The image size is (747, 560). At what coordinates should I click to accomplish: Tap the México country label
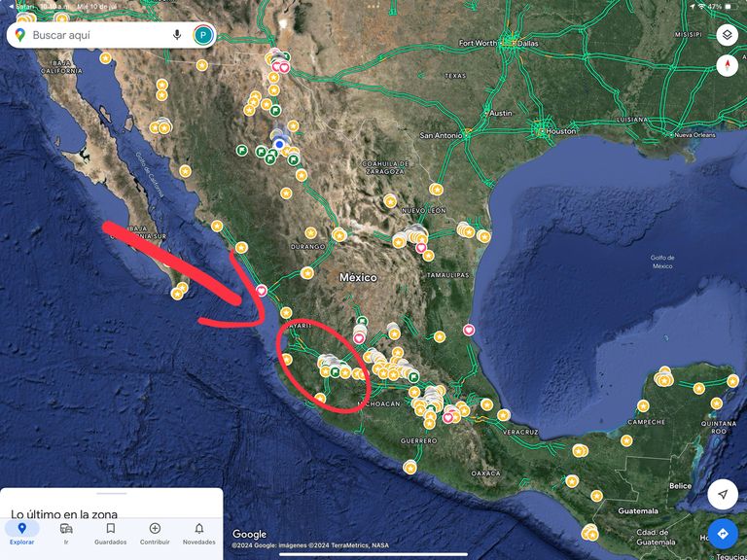[x=358, y=278]
